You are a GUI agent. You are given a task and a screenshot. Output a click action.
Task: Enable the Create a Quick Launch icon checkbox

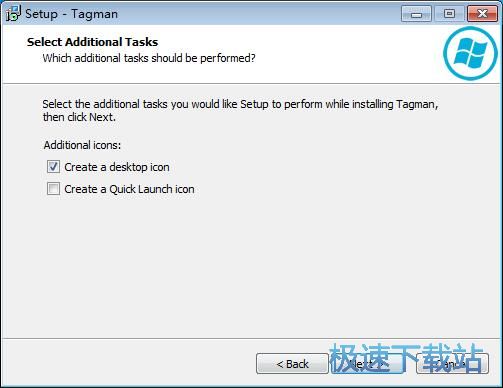[x=53, y=189]
